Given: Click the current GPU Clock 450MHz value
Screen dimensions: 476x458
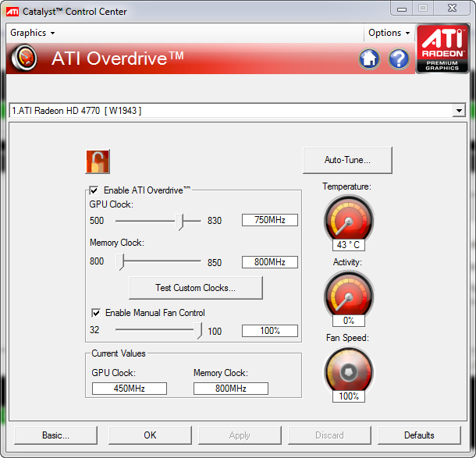Looking at the screenshot, I should pos(130,389).
